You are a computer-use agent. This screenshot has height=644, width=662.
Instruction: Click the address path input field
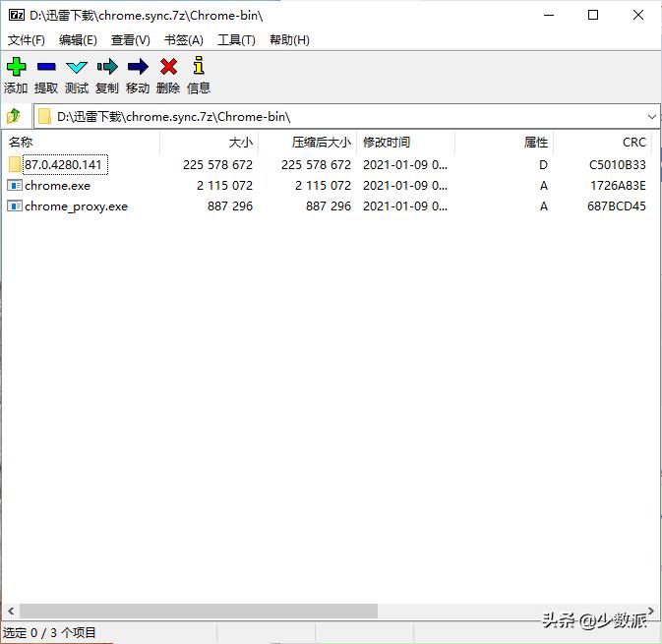(346, 116)
